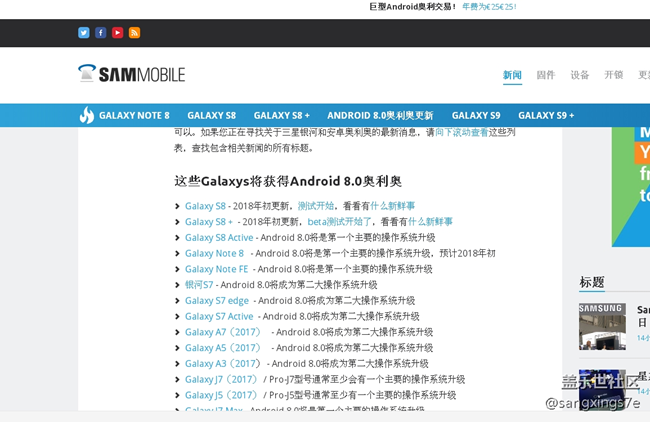Open the Galaxy S8 list link
Viewport: 650px width, 422px height.
click(x=205, y=206)
